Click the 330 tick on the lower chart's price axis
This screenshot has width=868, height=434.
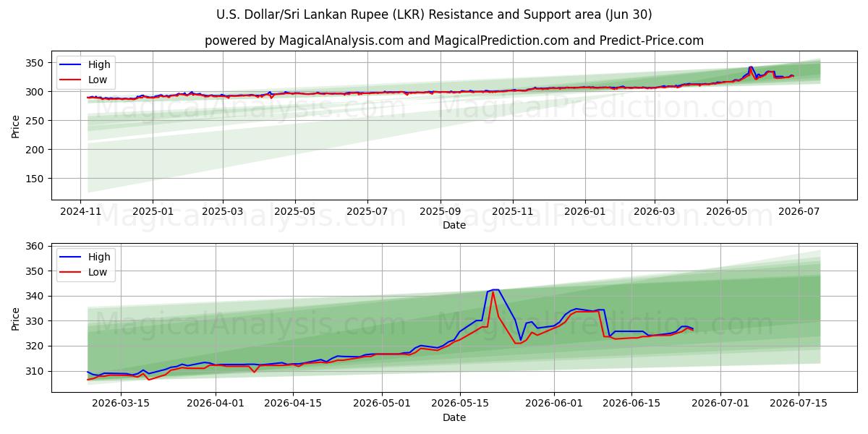pyautogui.click(x=36, y=321)
